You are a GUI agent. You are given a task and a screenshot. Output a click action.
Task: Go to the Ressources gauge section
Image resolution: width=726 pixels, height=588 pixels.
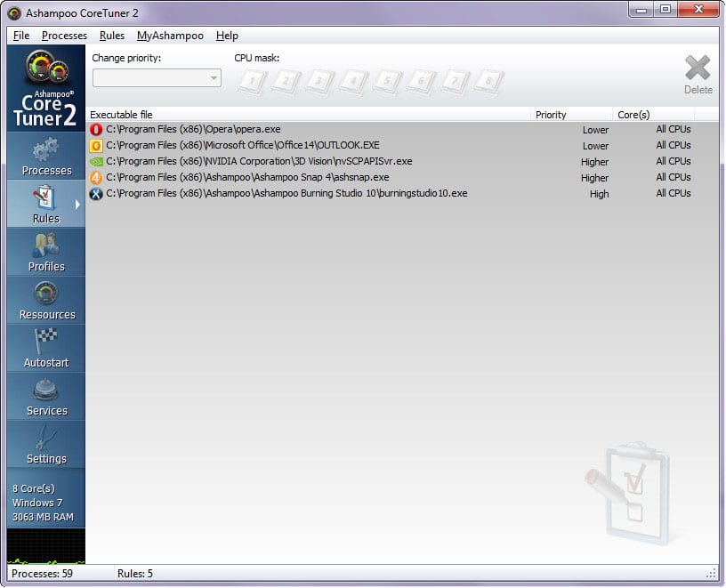46,301
